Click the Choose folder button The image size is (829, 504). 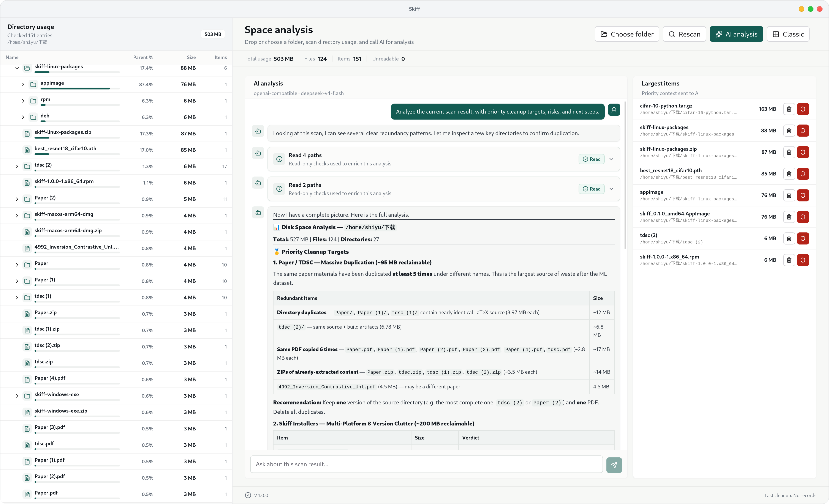coord(627,34)
